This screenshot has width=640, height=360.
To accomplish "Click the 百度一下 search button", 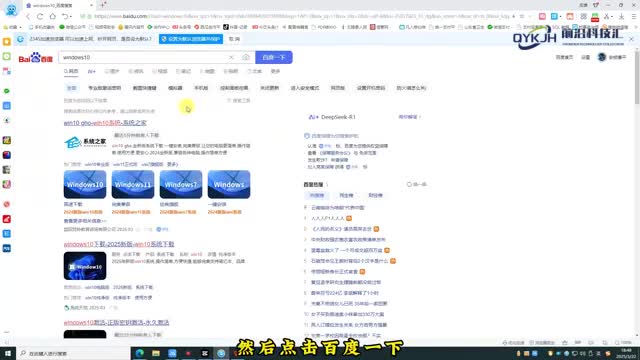I will pos(274,58).
